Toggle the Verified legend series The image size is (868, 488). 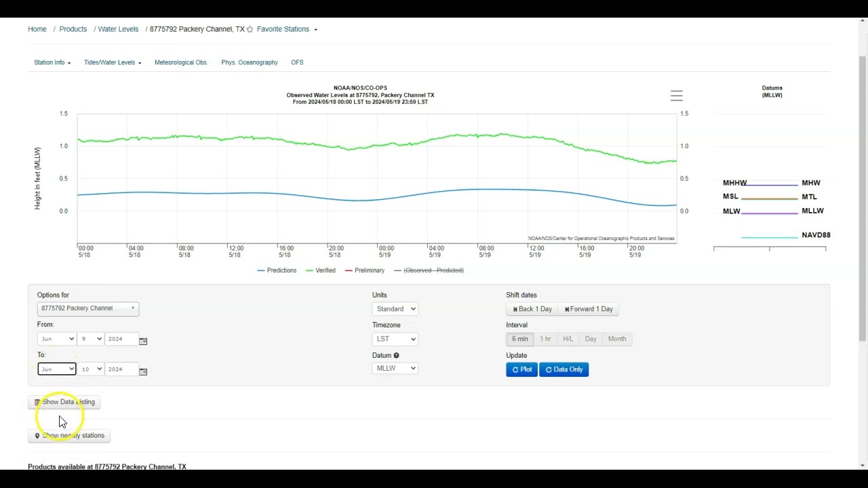321,270
